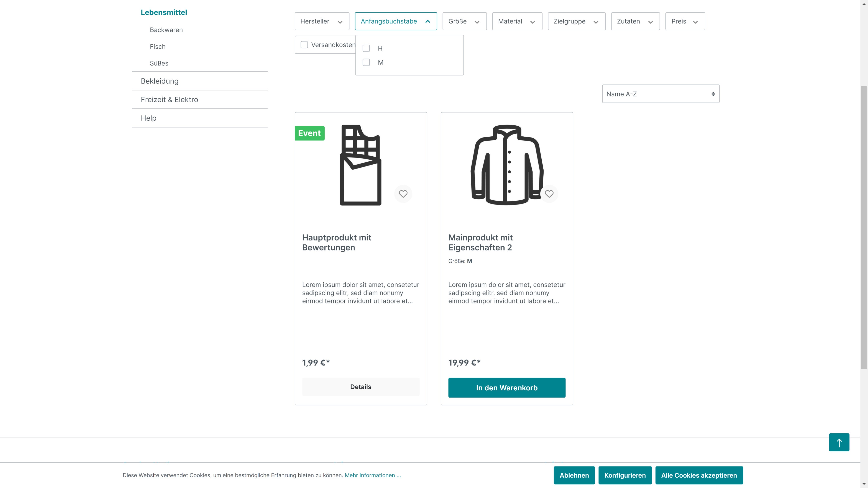Viewport: 868px width, 488px height.
Task: Click the green Event badge
Action: pos(309,133)
